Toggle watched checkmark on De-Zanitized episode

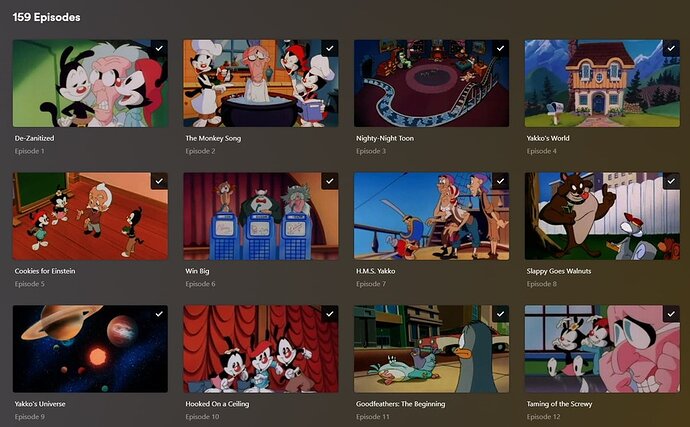(x=159, y=48)
